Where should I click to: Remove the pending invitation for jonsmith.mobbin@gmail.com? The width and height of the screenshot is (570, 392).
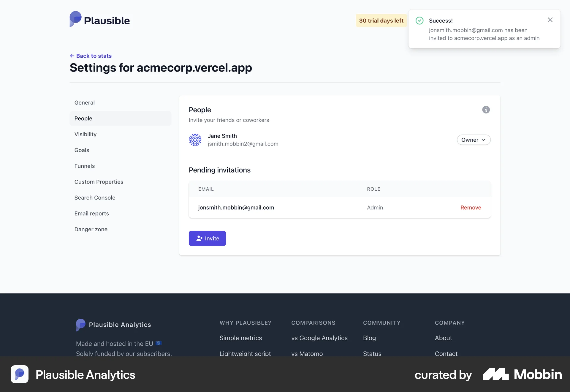[x=471, y=208]
